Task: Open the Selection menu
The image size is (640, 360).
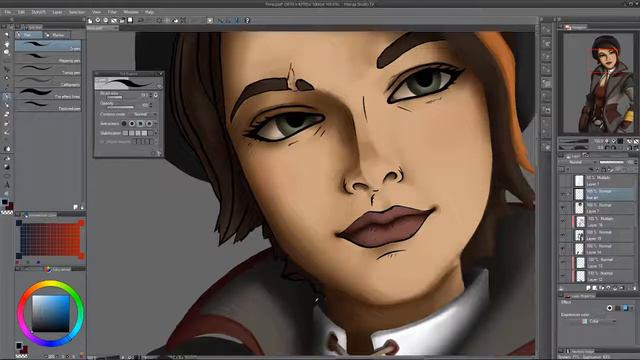Action: 77,12
